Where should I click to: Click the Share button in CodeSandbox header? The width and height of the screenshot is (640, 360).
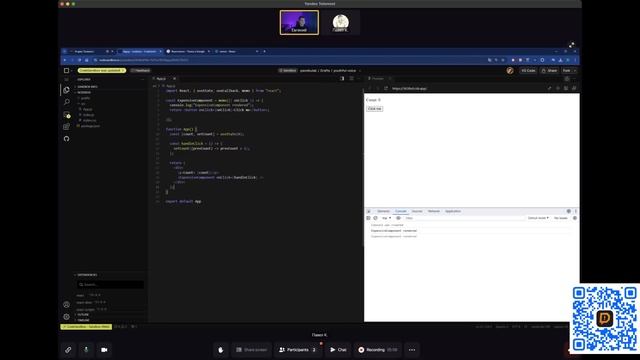549,71
